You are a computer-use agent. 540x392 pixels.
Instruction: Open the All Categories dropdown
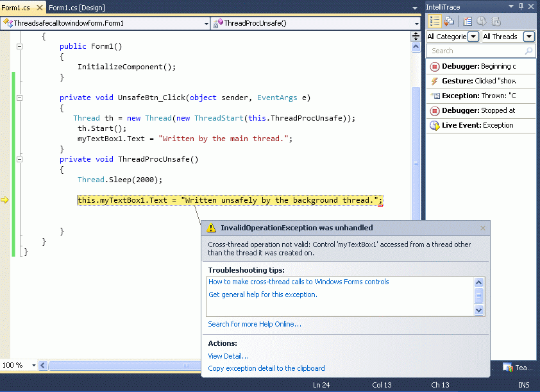tap(473, 37)
